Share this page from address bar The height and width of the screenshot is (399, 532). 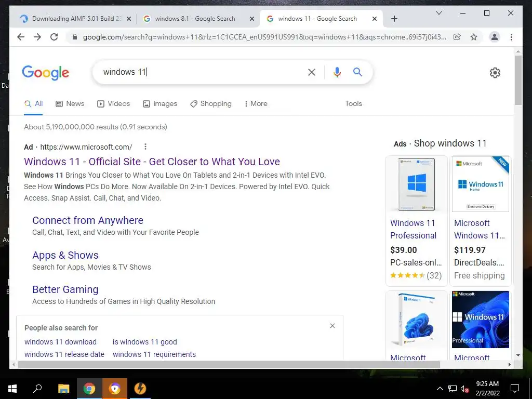pyautogui.click(x=457, y=37)
